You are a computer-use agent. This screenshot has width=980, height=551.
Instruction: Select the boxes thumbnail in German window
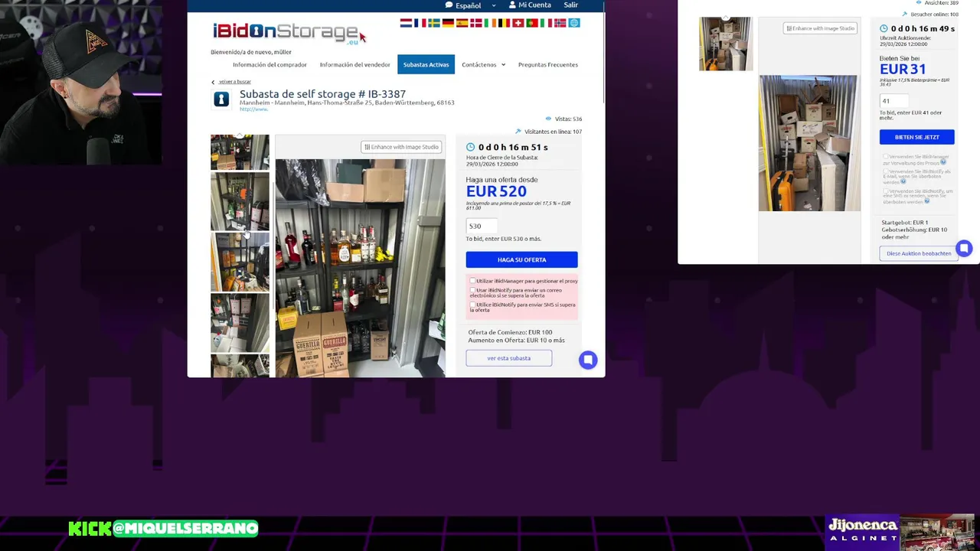tap(726, 44)
